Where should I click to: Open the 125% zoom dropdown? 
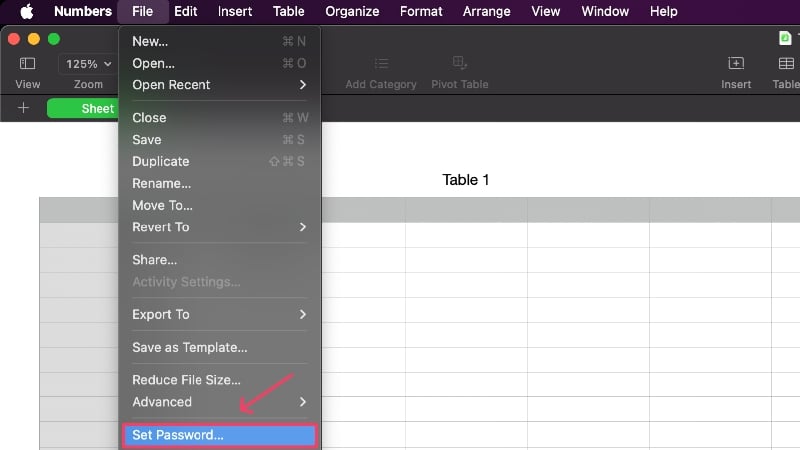pyautogui.click(x=88, y=64)
